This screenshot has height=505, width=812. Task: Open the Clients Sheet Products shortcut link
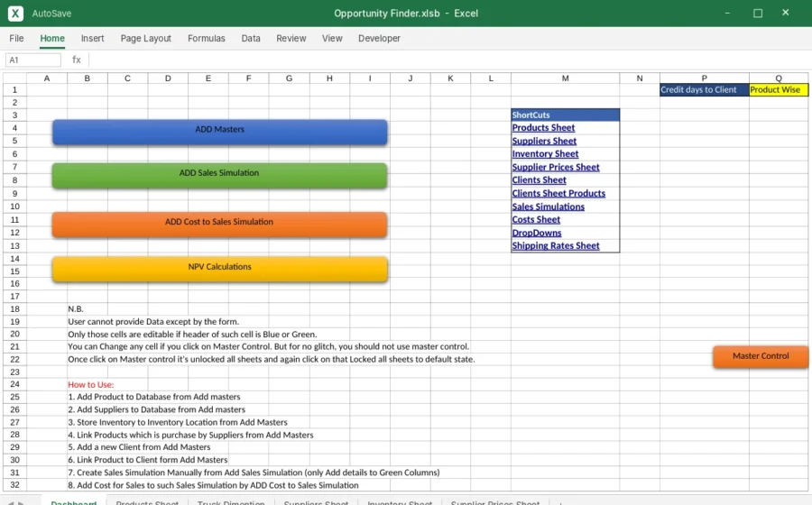pos(558,194)
